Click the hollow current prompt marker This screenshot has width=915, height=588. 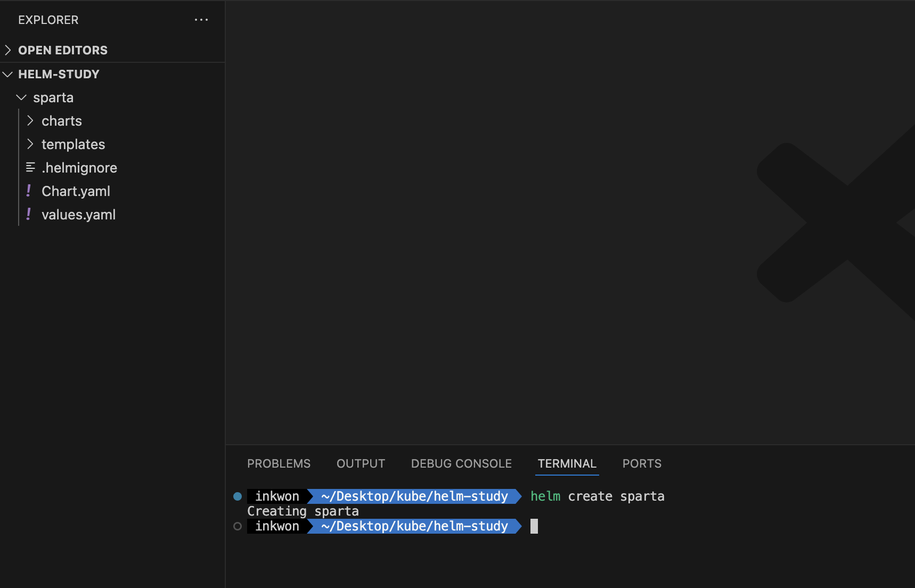(238, 526)
